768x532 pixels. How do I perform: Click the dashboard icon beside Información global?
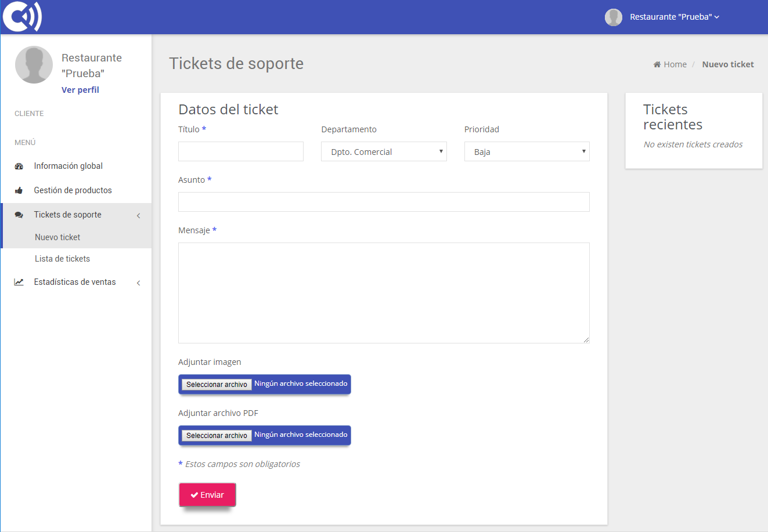pyautogui.click(x=19, y=165)
